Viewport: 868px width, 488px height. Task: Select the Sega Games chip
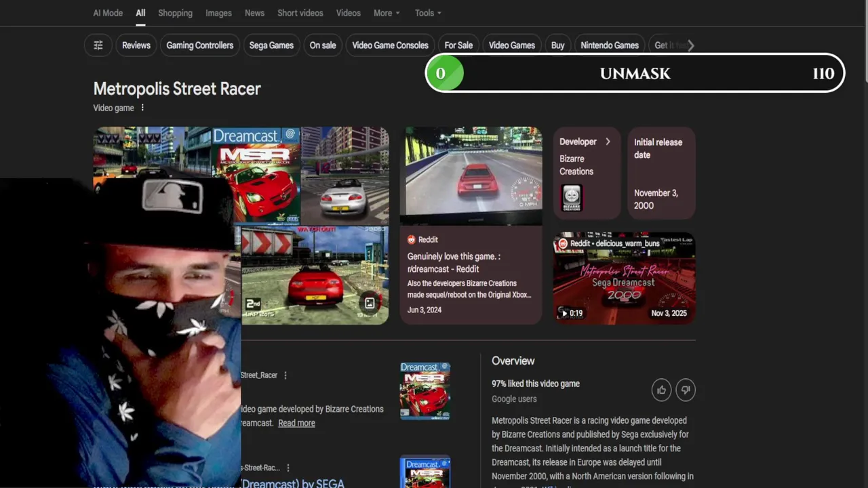271,45
